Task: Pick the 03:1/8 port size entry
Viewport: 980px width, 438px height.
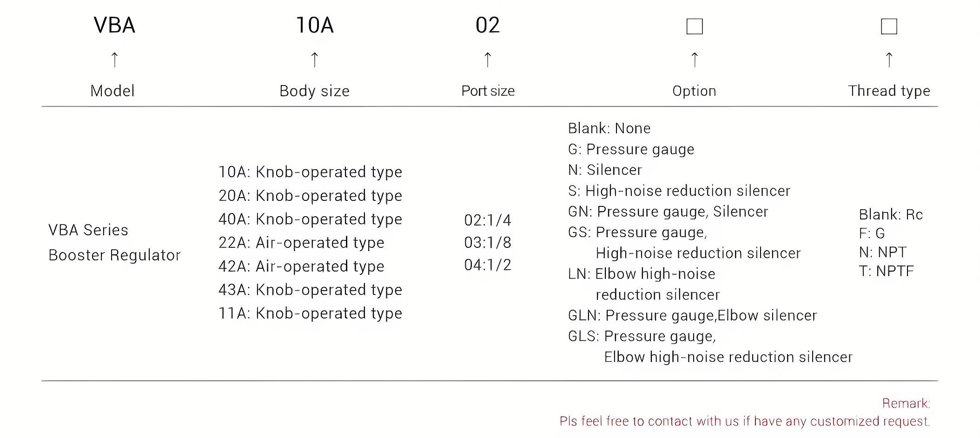Action: pyautogui.click(x=487, y=242)
